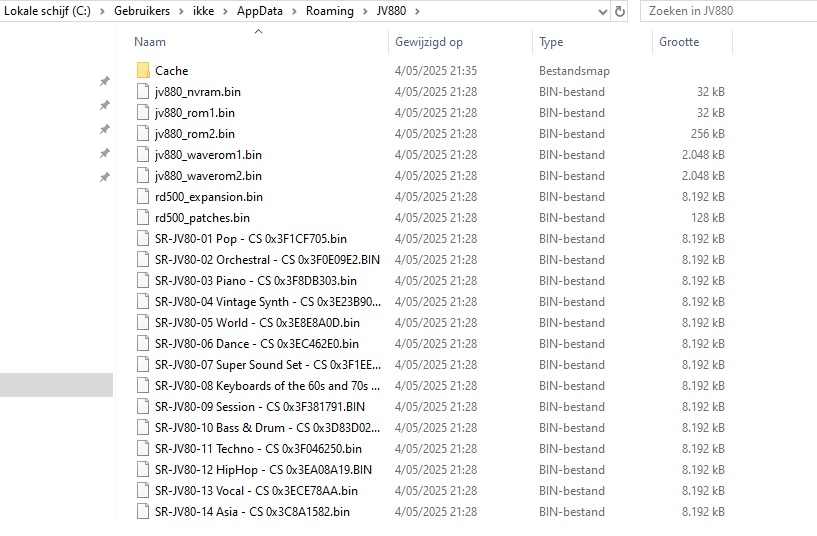Expand chevron after Gebruikers breadcrumb

click(181, 11)
